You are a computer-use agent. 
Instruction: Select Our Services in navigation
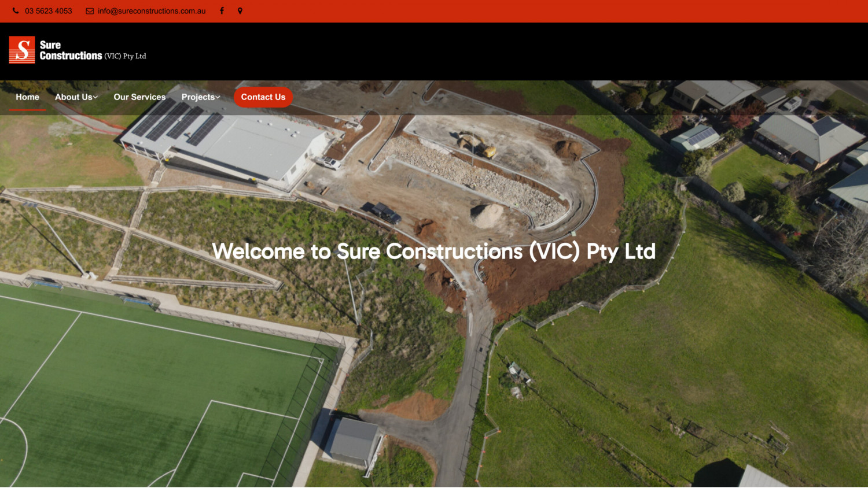tap(139, 97)
